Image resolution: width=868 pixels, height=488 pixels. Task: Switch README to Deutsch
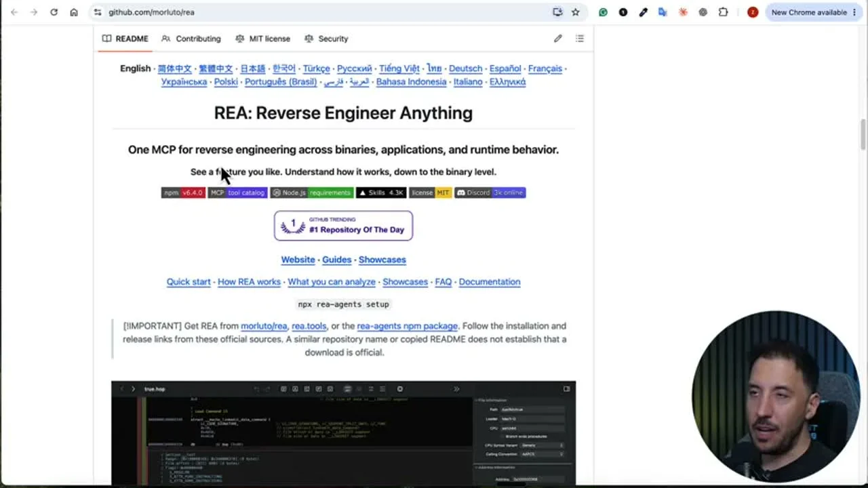pos(466,68)
